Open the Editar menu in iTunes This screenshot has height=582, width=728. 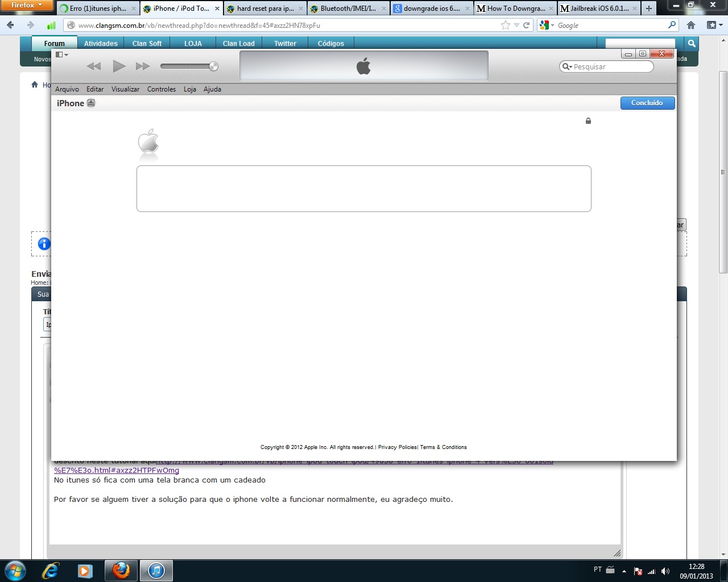(x=95, y=89)
